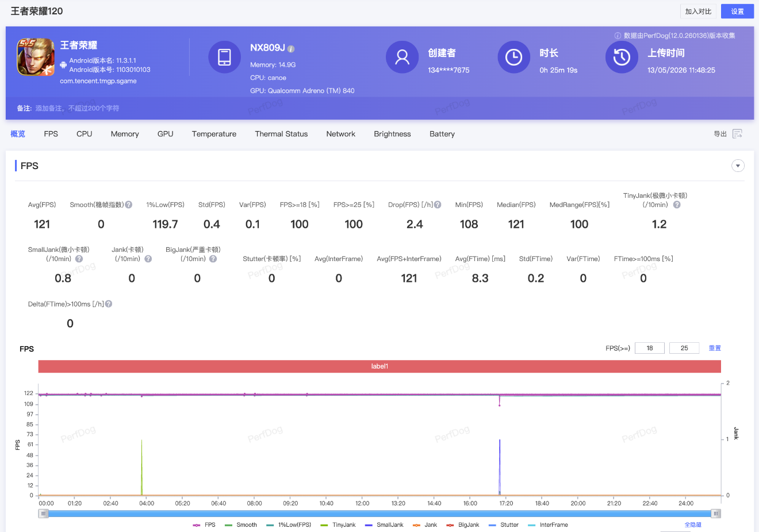Open help icon for Drop(FPS) [/h]

point(438,205)
